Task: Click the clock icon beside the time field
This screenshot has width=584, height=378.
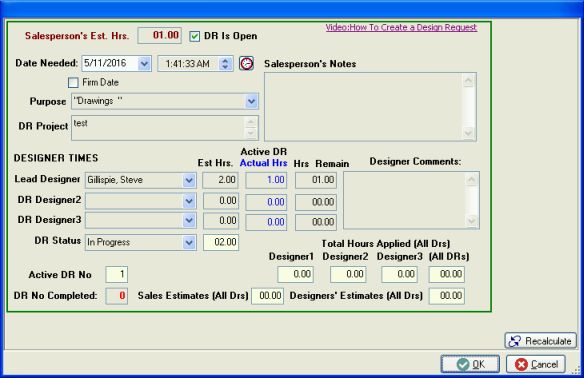Action: [246, 64]
